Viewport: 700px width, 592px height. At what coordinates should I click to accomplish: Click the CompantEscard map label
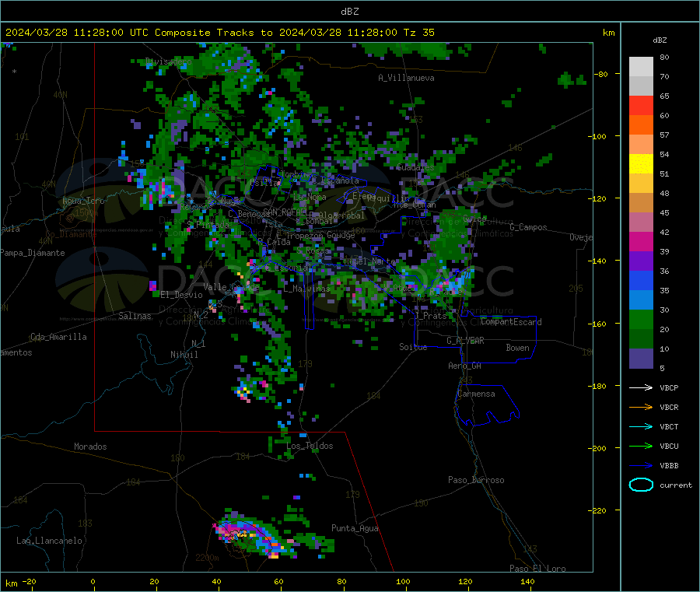(x=511, y=322)
